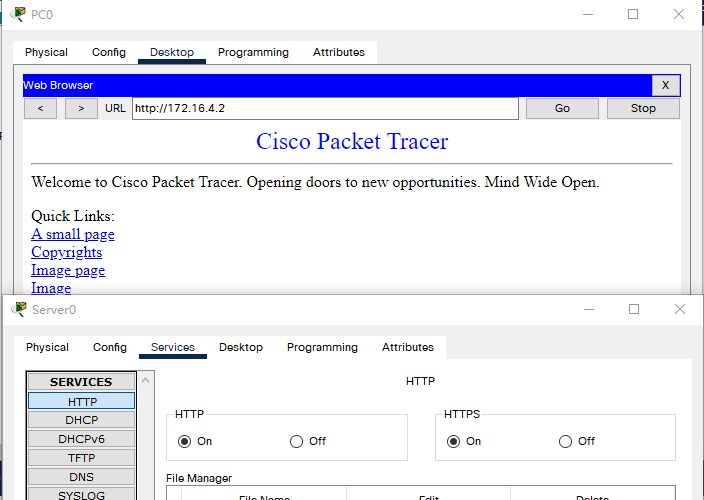The height and width of the screenshot is (500, 704).
Task: Go back with the browser's < button
Action: [40, 109]
